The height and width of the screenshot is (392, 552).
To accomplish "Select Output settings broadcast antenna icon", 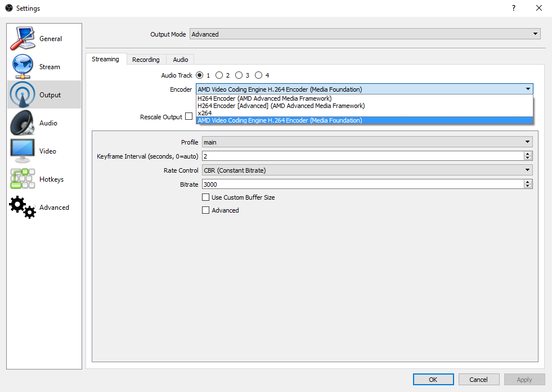I will click(x=23, y=94).
